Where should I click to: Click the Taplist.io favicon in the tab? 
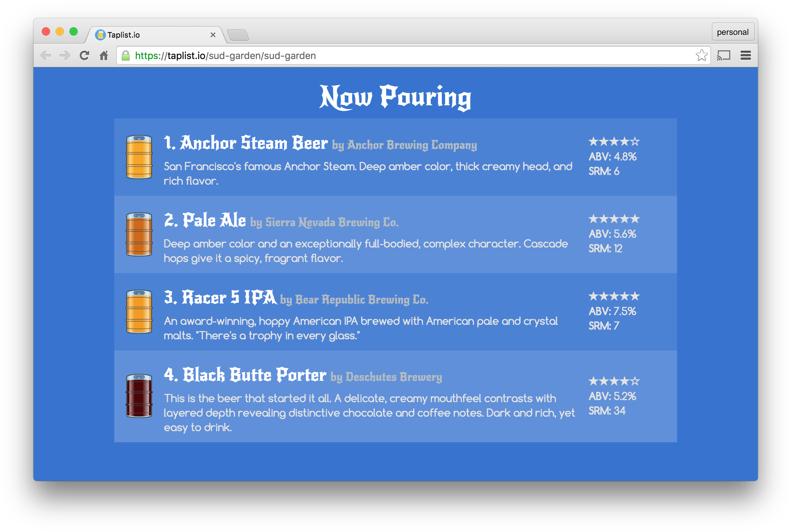point(100,35)
